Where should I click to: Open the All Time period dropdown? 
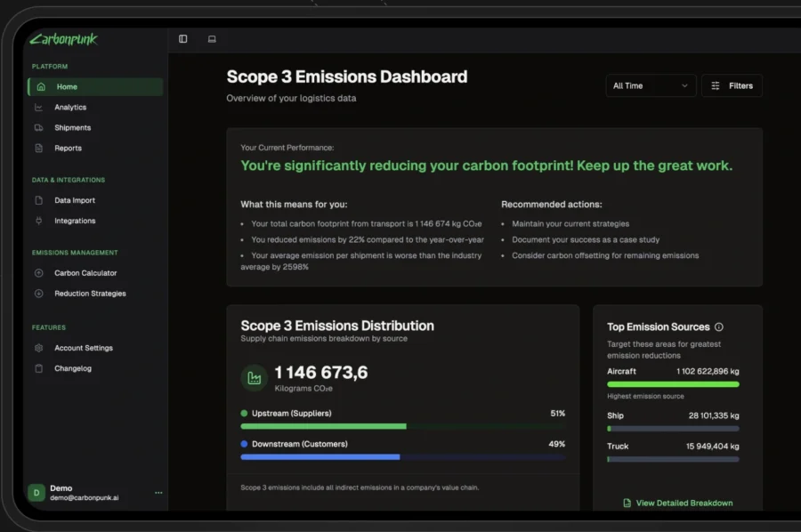651,85
